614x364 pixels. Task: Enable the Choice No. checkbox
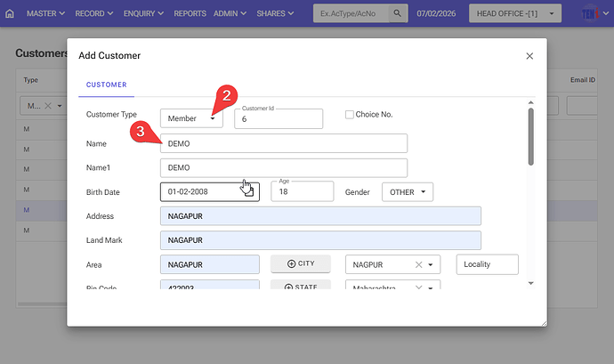350,115
